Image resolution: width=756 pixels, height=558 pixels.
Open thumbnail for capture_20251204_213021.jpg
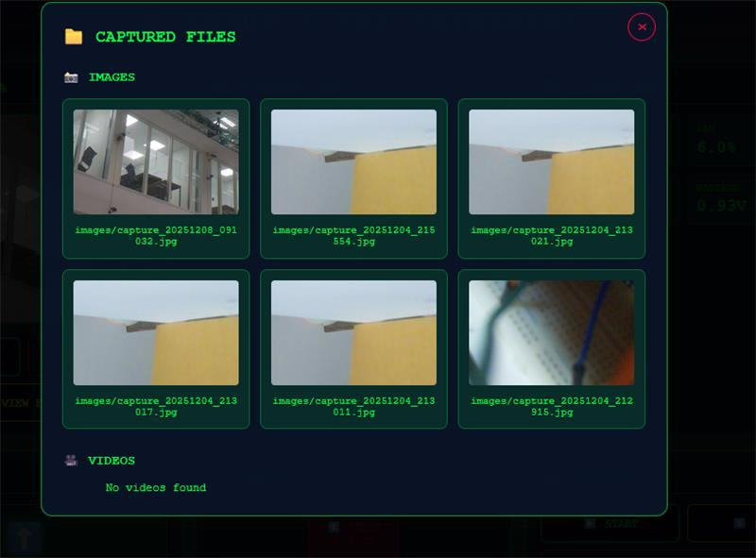pos(551,161)
